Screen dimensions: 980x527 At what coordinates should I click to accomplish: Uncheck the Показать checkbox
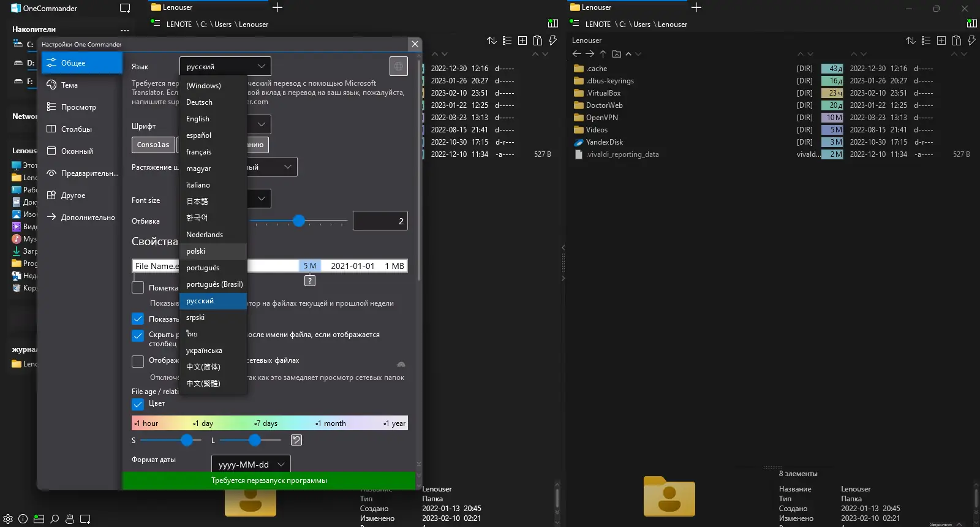pyautogui.click(x=138, y=319)
